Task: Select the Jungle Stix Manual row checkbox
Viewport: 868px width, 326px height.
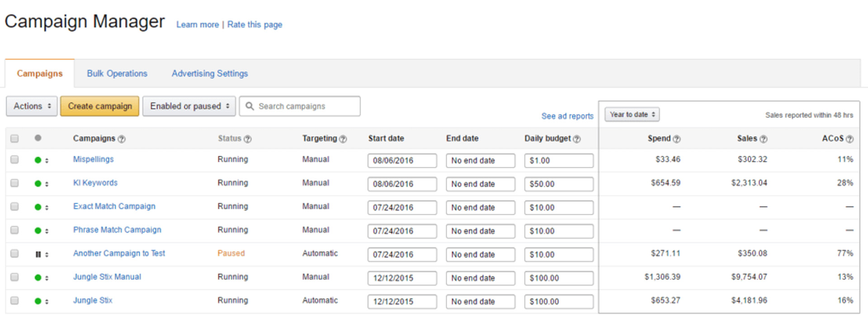Action: click(x=14, y=277)
